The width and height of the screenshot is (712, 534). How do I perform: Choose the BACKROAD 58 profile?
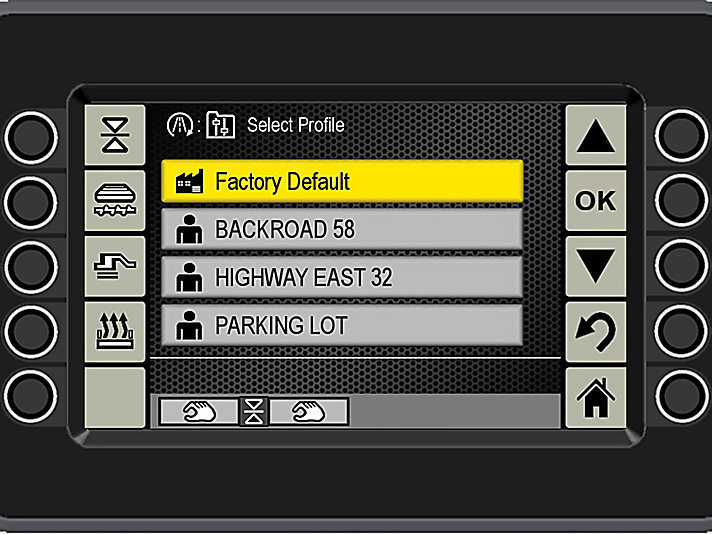click(342, 229)
